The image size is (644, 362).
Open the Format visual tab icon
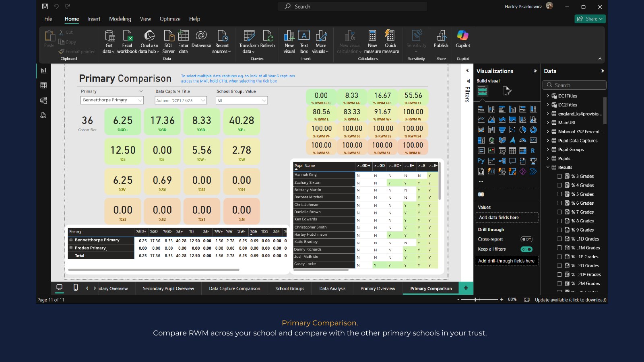(507, 91)
